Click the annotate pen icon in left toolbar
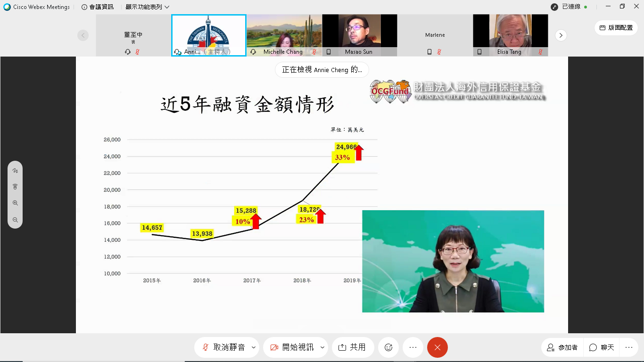The height and width of the screenshot is (362, 644). pyautogui.click(x=15, y=171)
